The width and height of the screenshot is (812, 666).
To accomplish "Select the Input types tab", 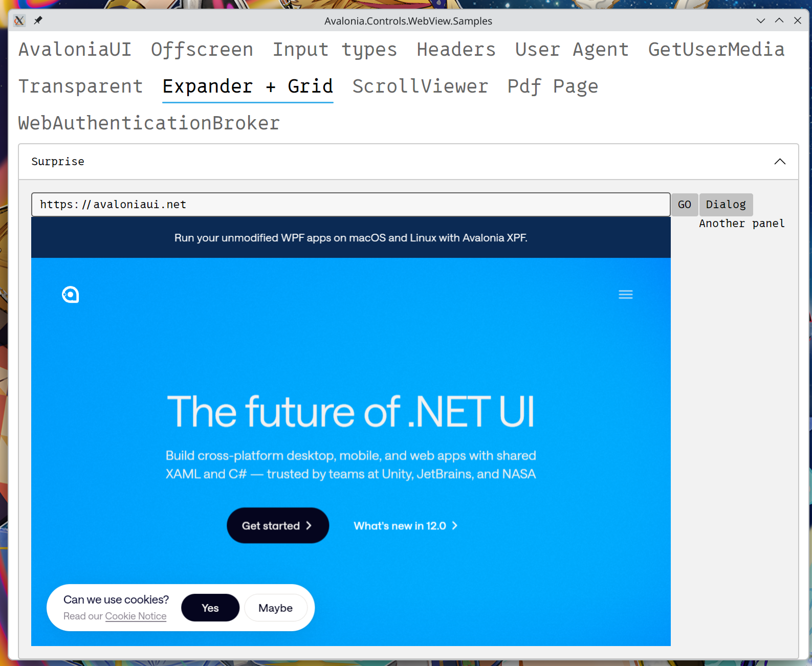I will tap(335, 50).
